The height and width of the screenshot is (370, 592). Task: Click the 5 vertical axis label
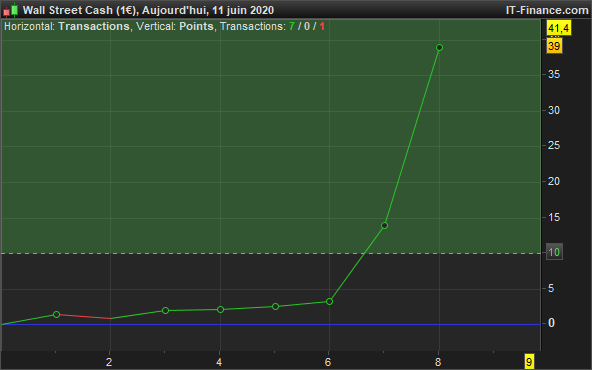(x=551, y=288)
